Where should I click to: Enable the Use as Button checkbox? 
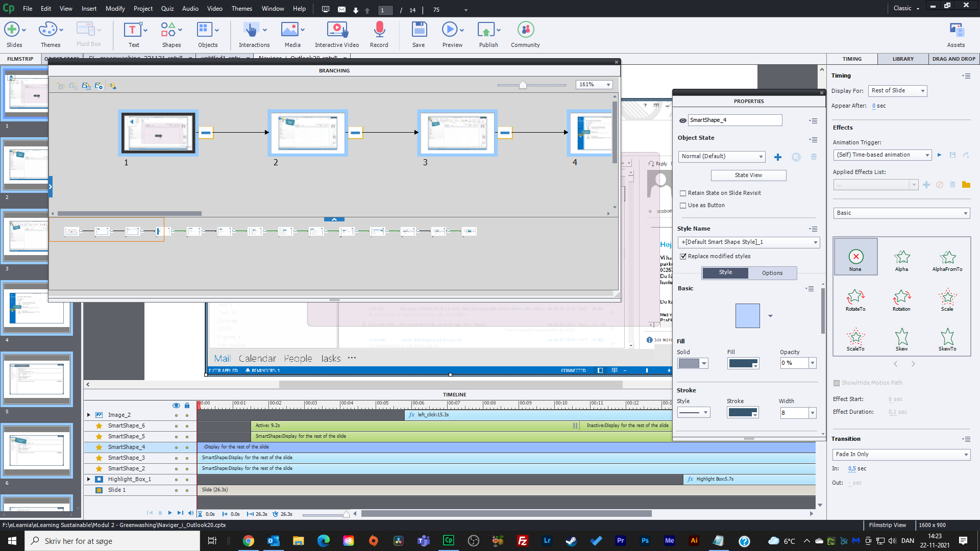point(683,206)
